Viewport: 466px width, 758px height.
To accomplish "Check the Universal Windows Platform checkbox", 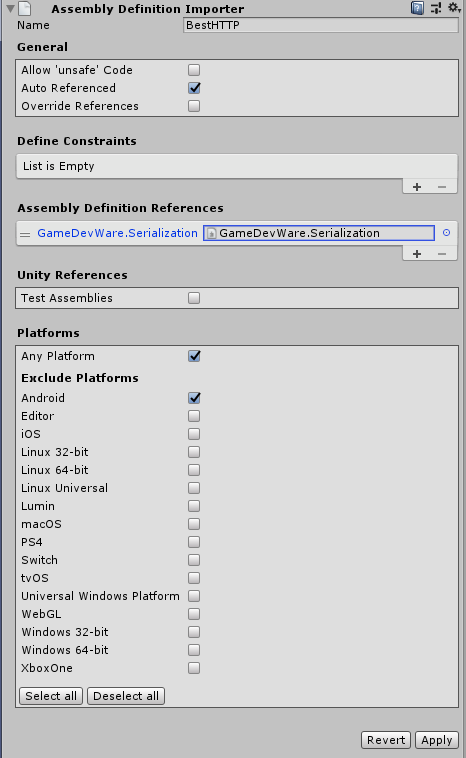I will 194,596.
